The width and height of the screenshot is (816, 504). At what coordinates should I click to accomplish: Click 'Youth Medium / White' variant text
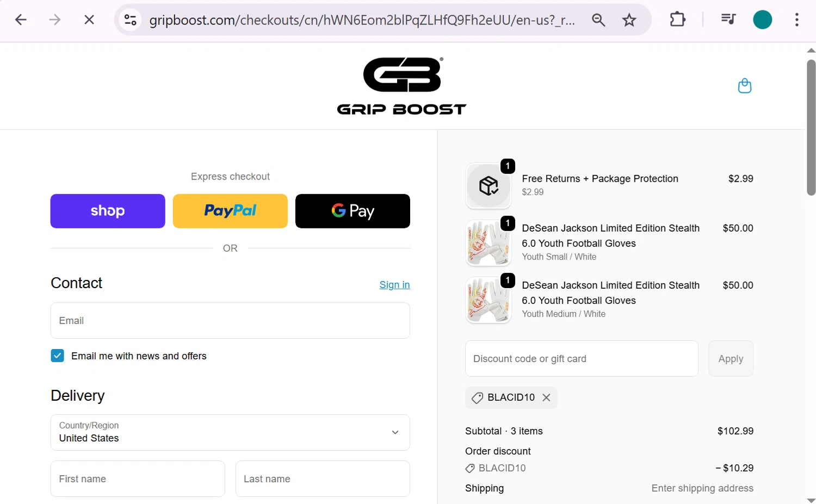click(564, 314)
